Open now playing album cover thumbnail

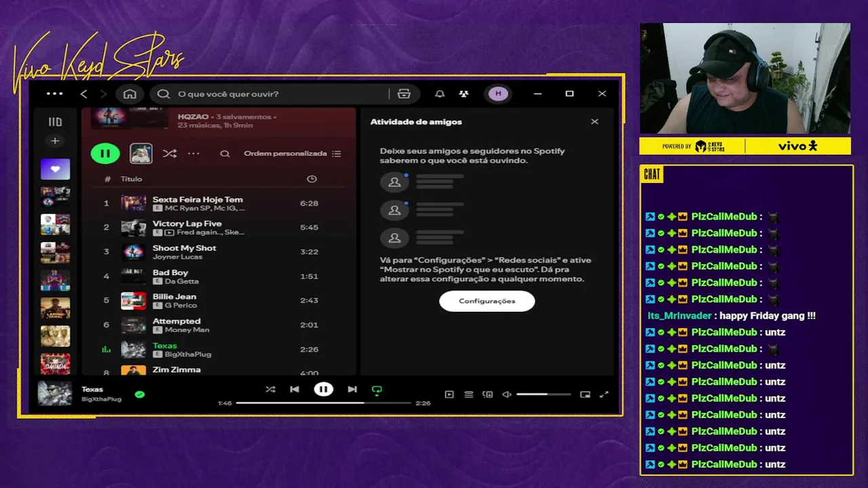tap(55, 394)
